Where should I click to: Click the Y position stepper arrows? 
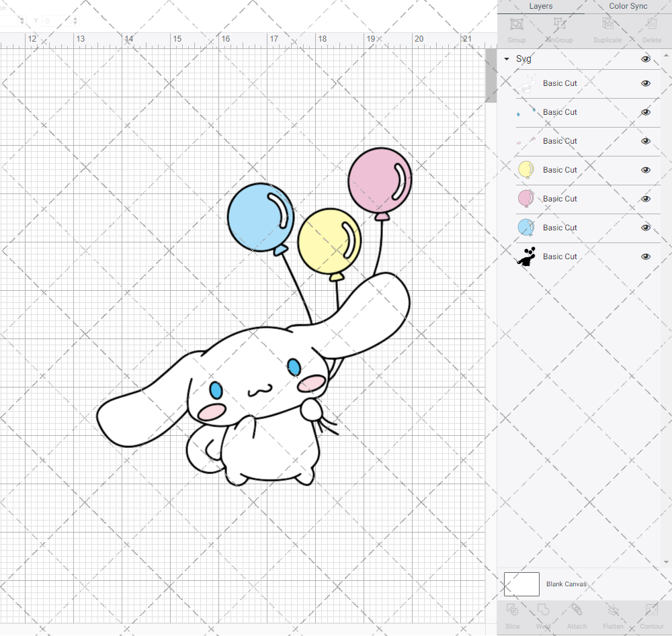coord(75,21)
